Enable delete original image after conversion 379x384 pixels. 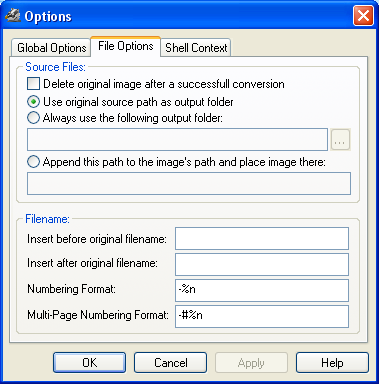33,84
